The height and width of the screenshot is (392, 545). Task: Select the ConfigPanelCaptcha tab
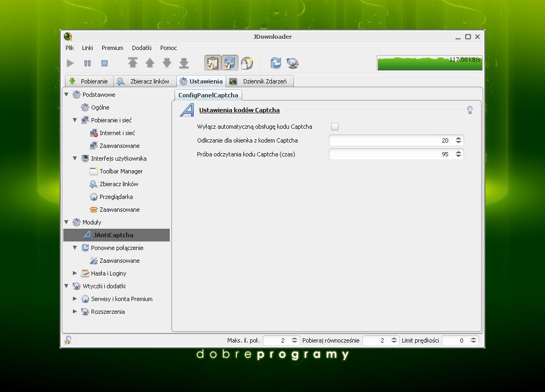[x=208, y=95]
